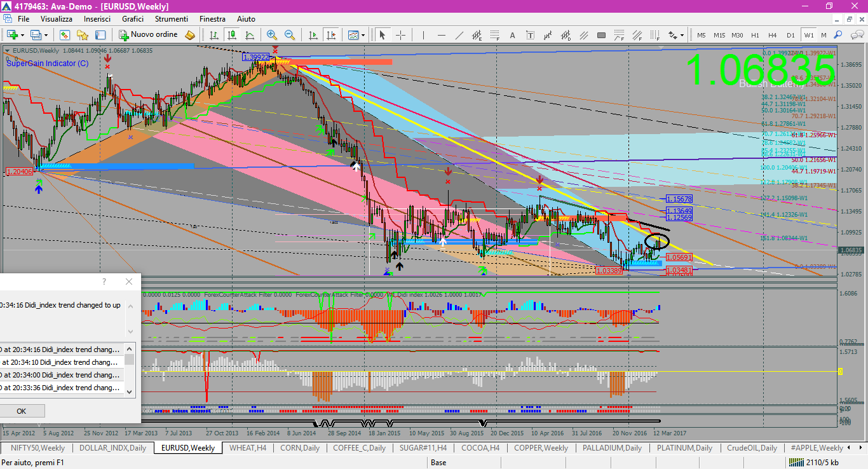Toggle the Terminal window icon
The width and height of the screenshot is (868, 469).
100,35
